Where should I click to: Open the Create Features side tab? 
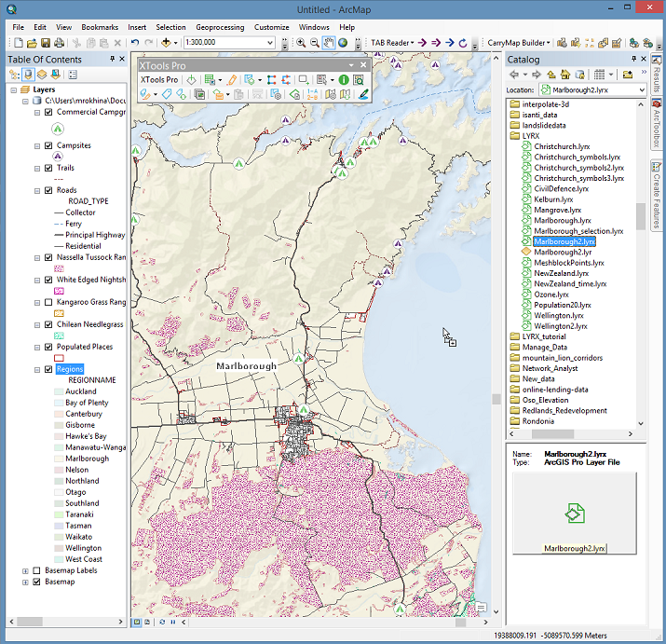click(657, 195)
